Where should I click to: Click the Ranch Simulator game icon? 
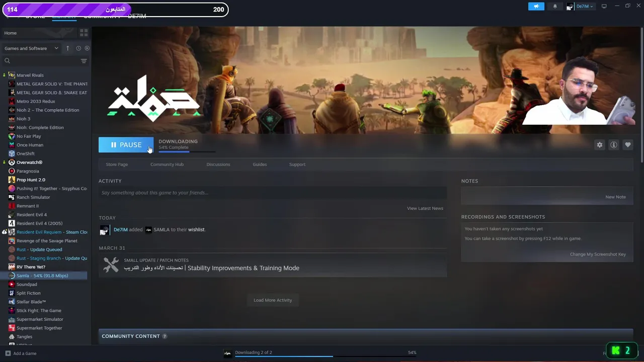[x=12, y=197]
